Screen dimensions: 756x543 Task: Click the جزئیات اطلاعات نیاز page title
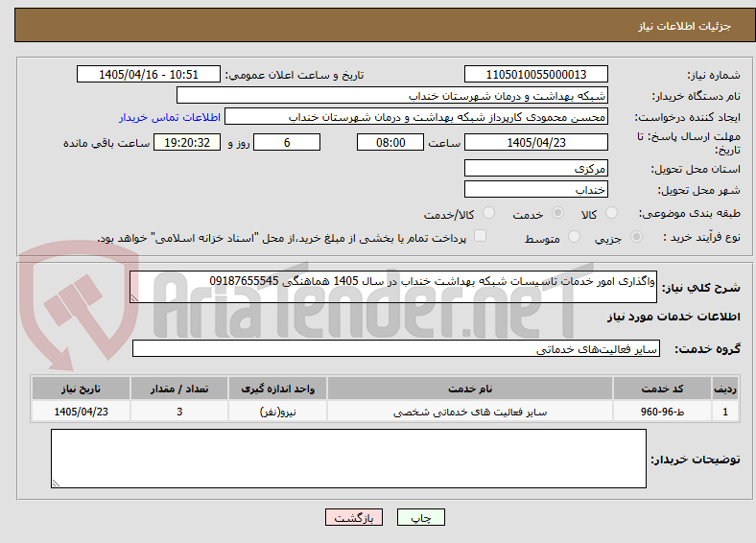pos(685,26)
